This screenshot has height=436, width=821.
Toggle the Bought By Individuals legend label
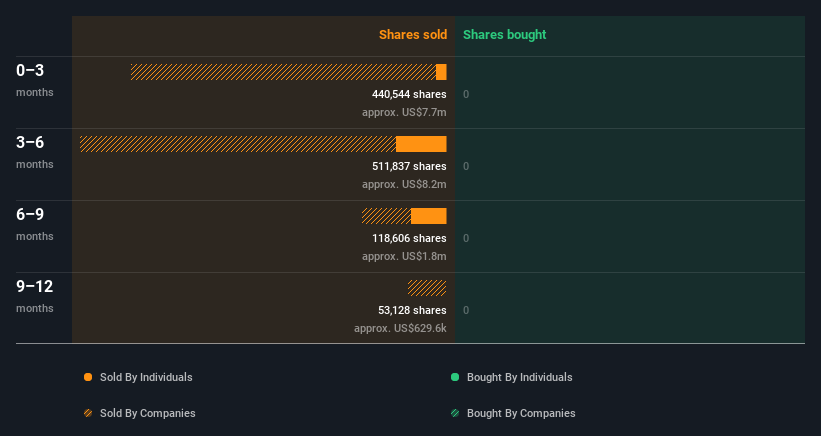[x=519, y=377]
